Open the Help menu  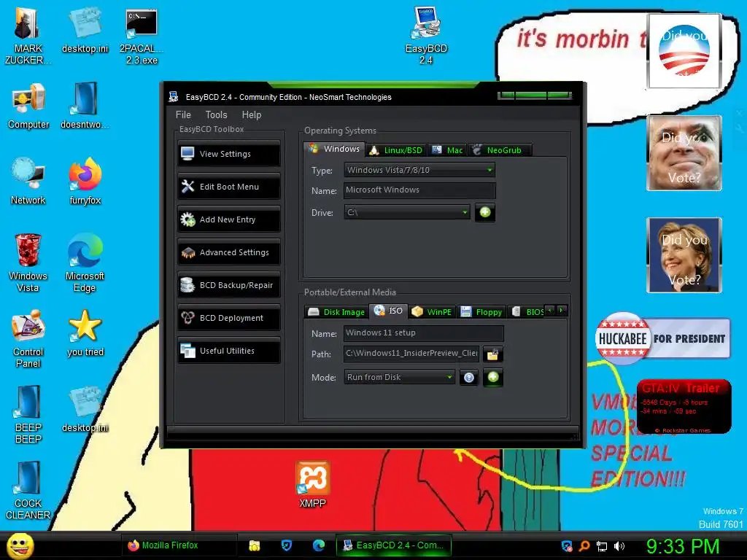(252, 114)
